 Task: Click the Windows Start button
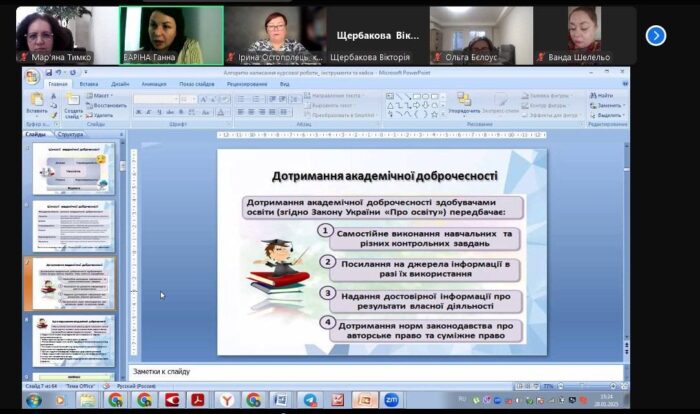click(34, 400)
